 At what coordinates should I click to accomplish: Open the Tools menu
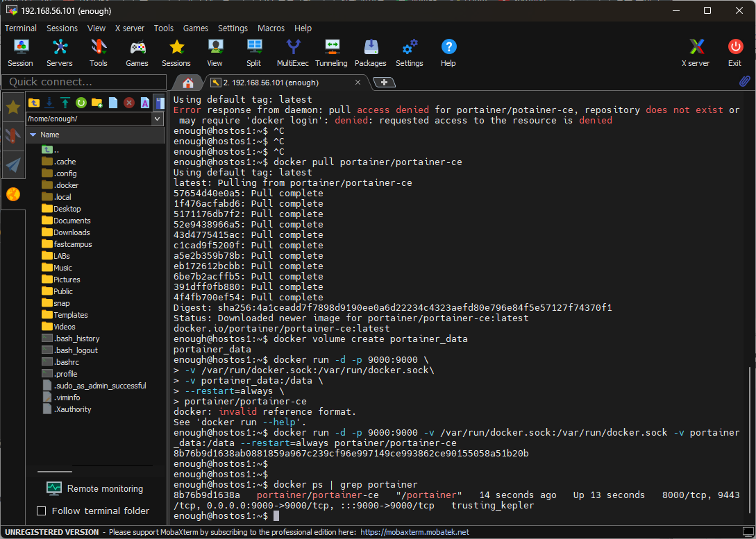[x=163, y=28]
